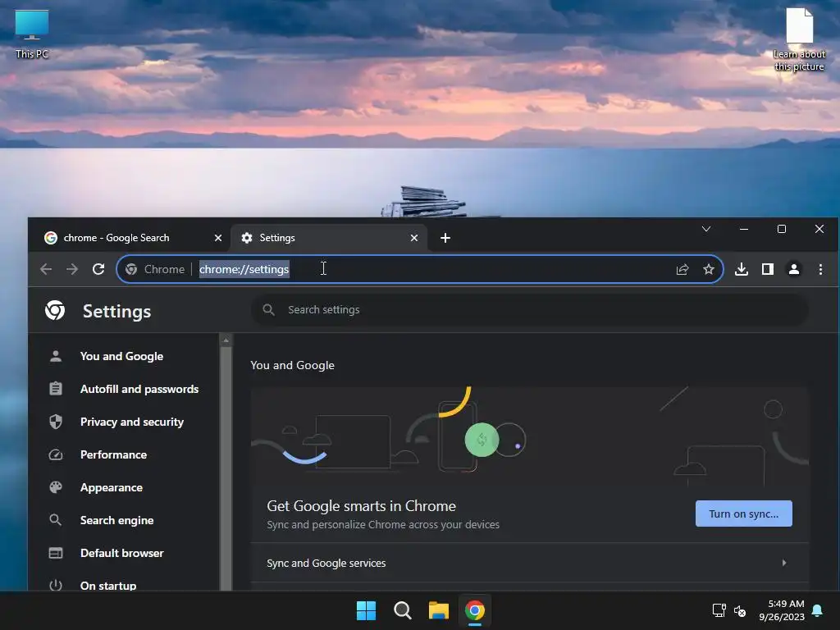Close the Settings tab
This screenshot has height=630, width=840.
414,238
